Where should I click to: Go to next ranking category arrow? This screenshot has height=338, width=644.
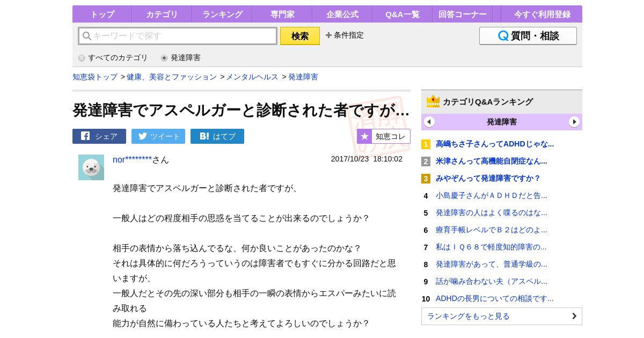(x=574, y=122)
